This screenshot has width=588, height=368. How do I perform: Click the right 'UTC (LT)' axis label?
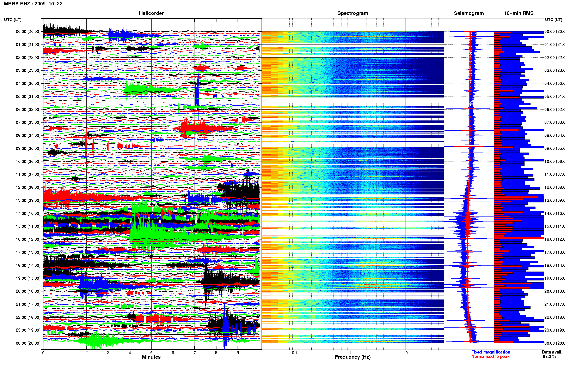coord(553,20)
